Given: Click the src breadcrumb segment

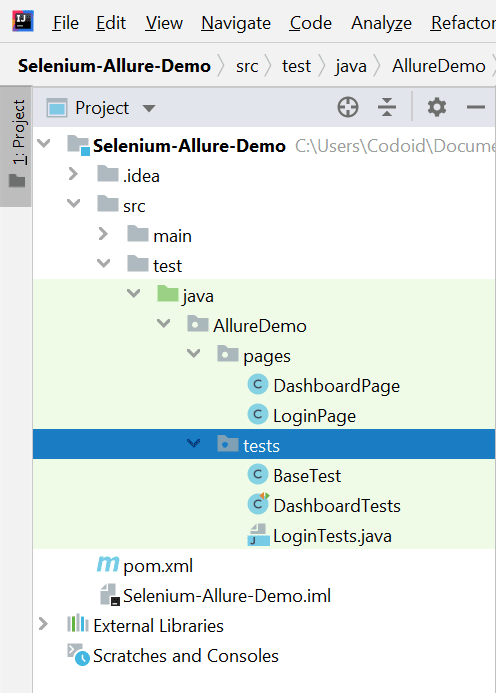Looking at the screenshot, I should [x=247, y=66].
